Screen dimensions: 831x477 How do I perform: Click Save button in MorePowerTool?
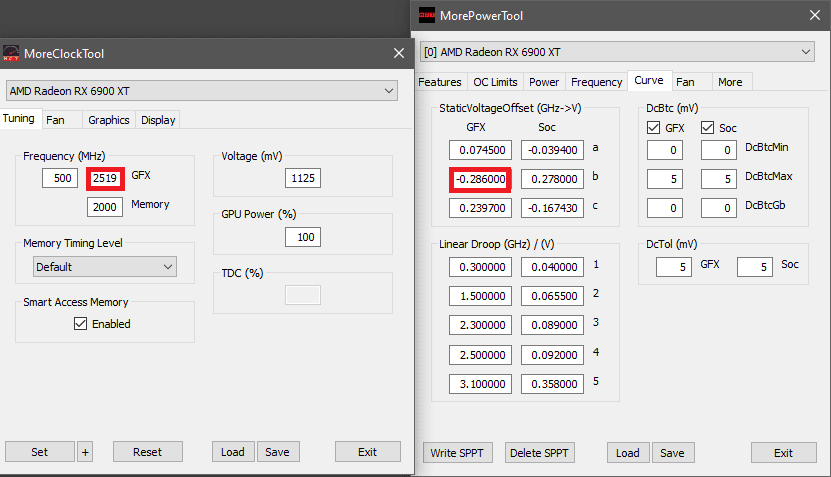(x=673, y=453)
